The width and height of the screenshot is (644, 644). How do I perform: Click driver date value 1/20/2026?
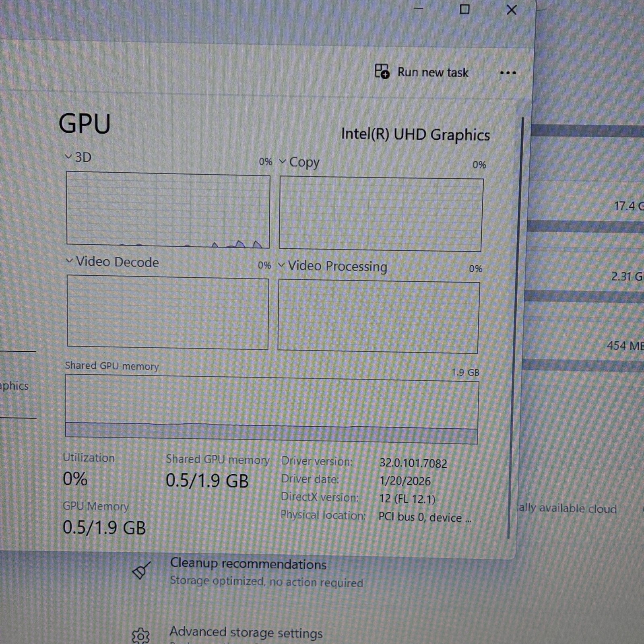405,481
